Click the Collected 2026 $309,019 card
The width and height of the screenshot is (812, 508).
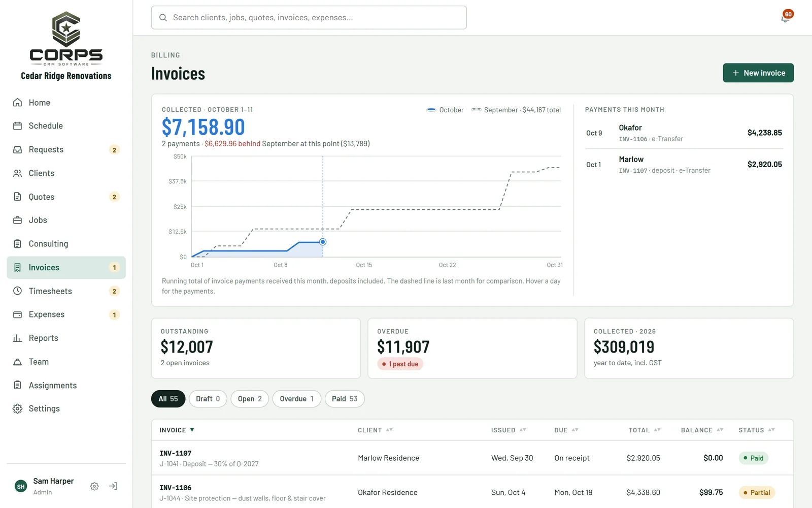(x=689, y=348)
